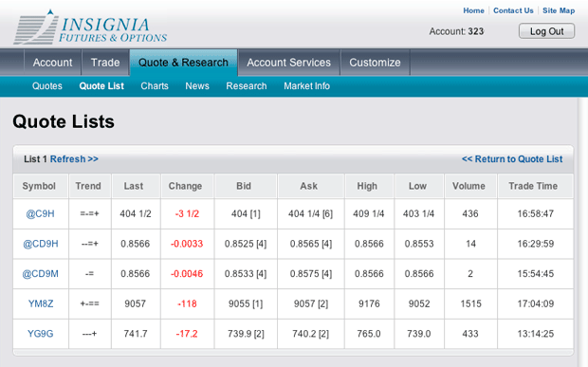Click the Log Out button
588x367 pixels.
tap(546, 31)
